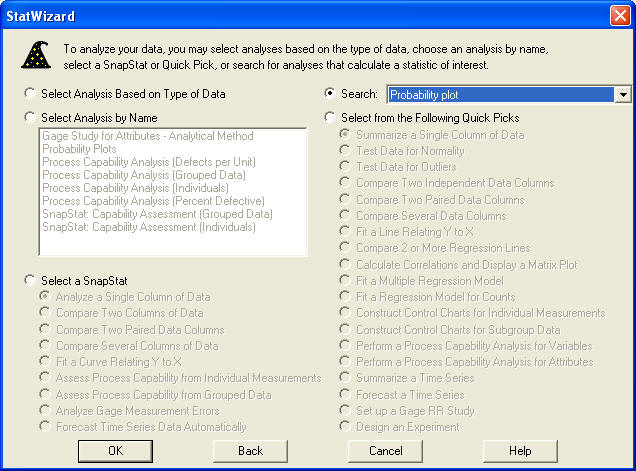The width and height of the screenshot is (636, 471).
Task: Choose the Select a SnapStat option
Action: click(x=30, y=280)
